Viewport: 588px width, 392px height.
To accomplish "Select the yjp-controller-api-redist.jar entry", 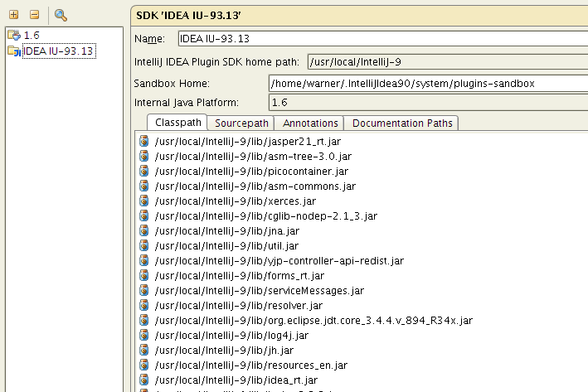I will coord(279,261).
